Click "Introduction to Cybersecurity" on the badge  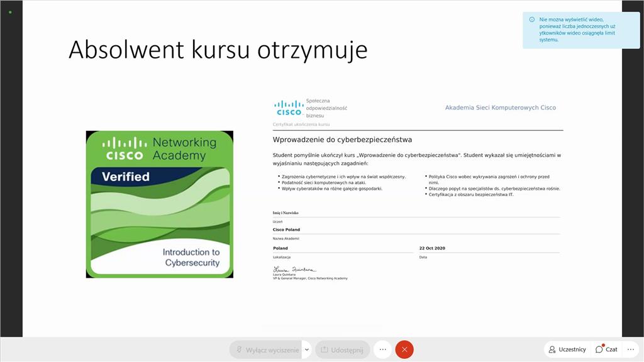[191, 257]
